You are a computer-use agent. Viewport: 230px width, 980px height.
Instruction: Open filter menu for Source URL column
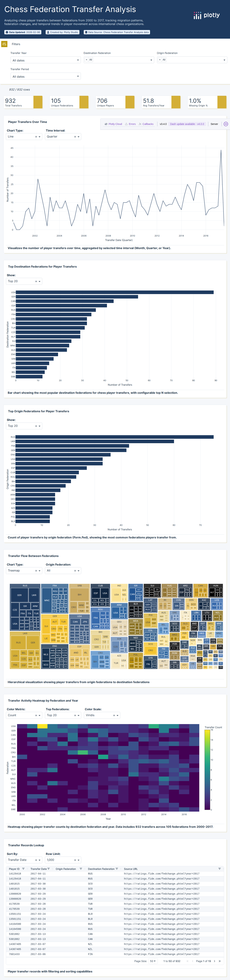[219, 869]
